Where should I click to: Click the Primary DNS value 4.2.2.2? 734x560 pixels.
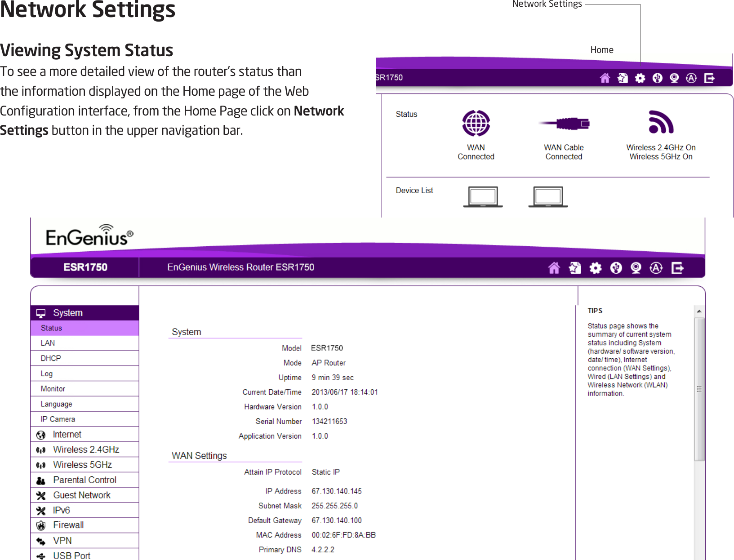click(x=323, y=550)
